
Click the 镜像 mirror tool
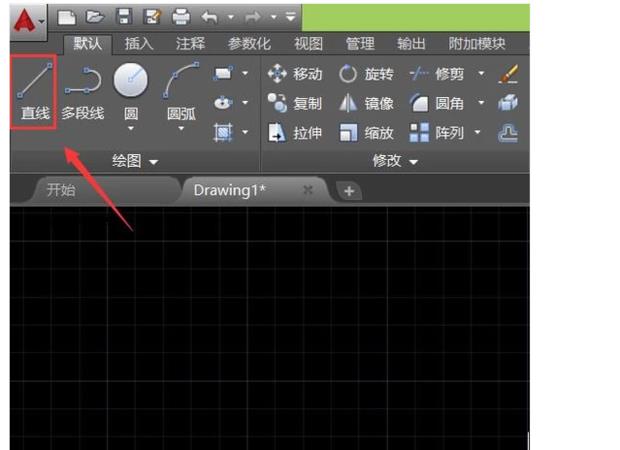366,104
